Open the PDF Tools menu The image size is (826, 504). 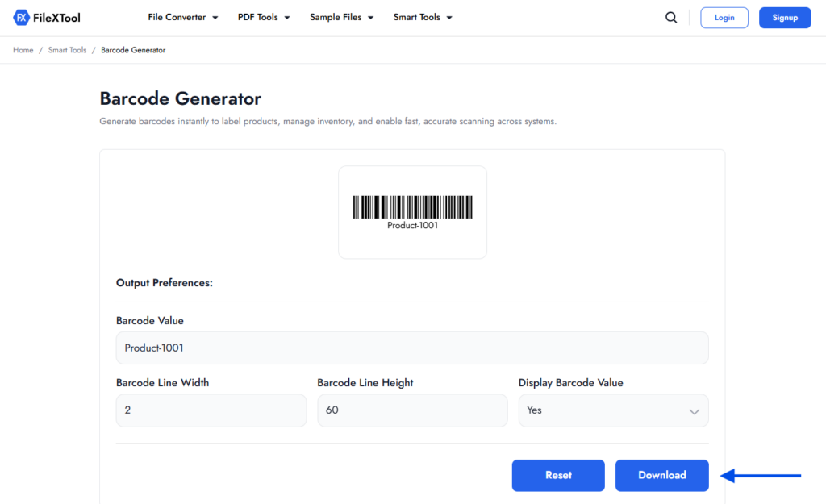[x=257, y=17]
